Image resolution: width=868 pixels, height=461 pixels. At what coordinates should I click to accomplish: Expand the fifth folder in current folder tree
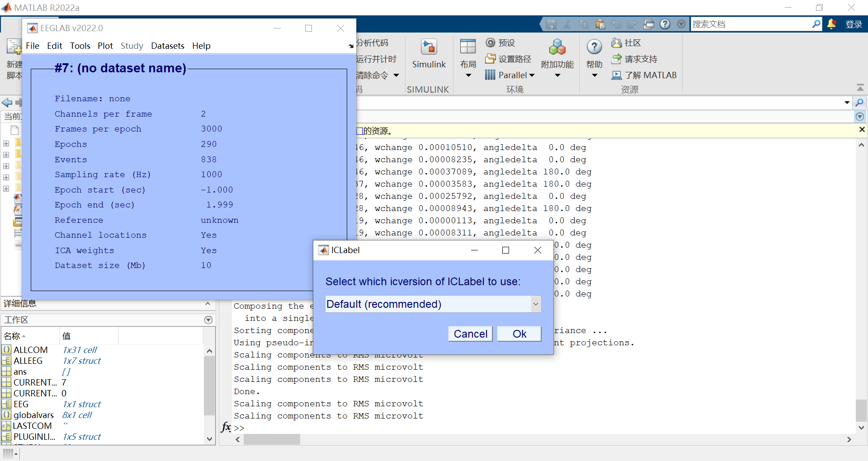tap(6, 188)
